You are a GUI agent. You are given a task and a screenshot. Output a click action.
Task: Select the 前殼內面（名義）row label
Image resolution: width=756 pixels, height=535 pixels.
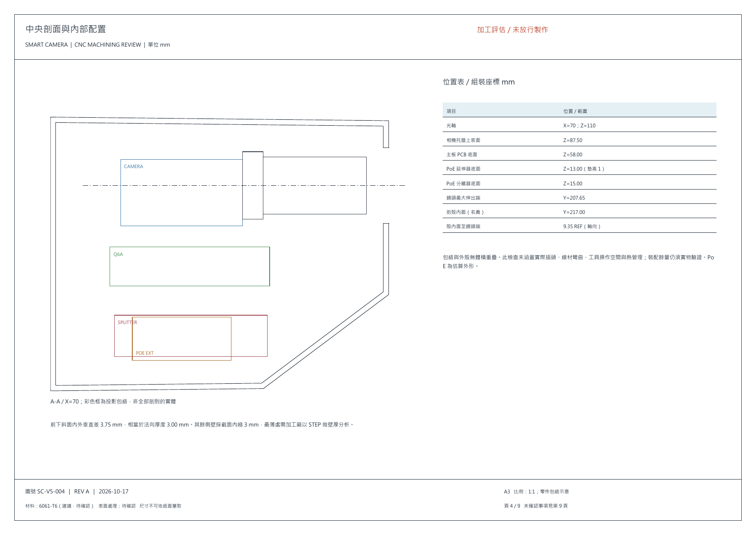465,212
